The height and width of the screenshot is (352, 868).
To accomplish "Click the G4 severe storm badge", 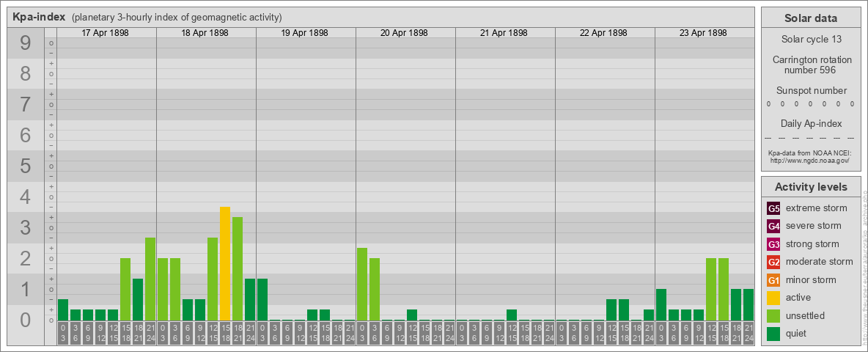I will pos(773,227).
